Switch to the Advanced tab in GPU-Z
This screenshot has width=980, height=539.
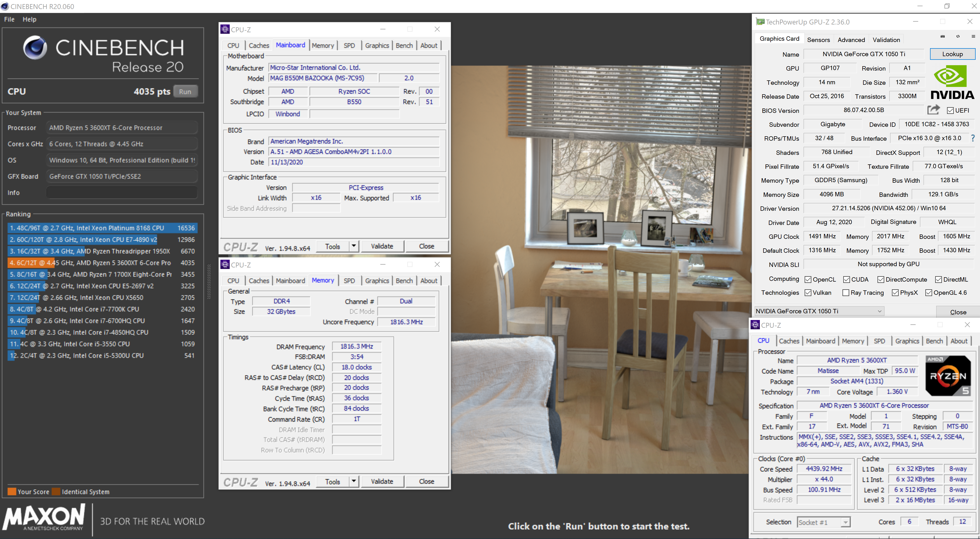(851, 40)
